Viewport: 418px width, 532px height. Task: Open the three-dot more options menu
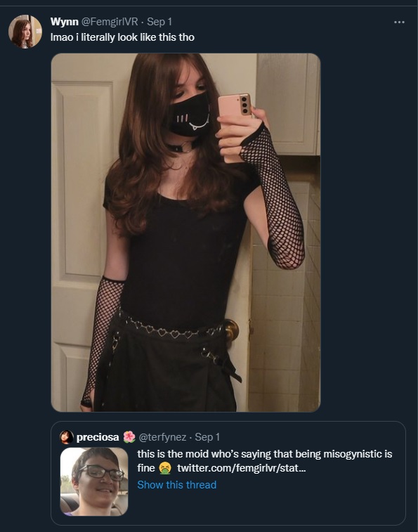[x=399, y=22]
